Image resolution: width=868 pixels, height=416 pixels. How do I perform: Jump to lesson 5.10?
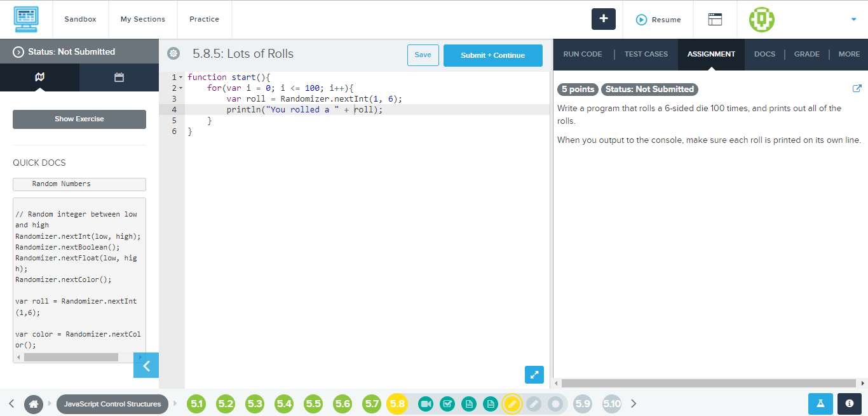[x=612, y=404]
